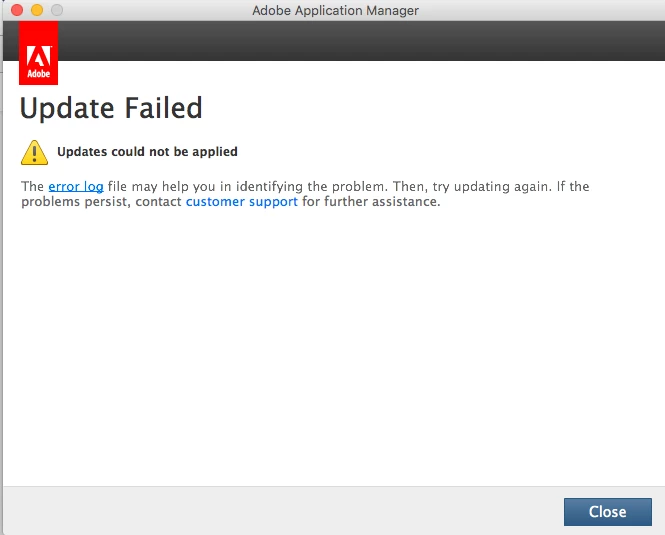The height and width of the screenshot is (535, 665).
Task: Click 'Updates could not be applied' text
Action: [147, 151]
